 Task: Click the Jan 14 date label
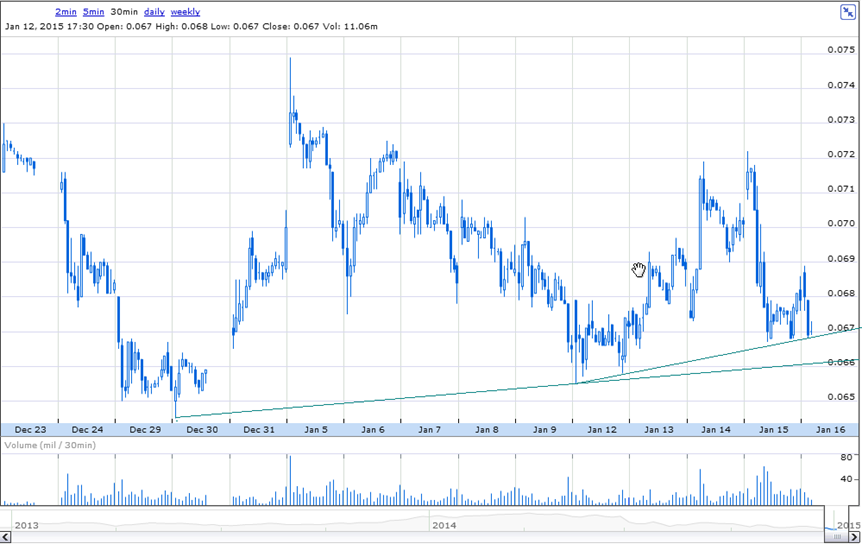[x=716, y=430]
